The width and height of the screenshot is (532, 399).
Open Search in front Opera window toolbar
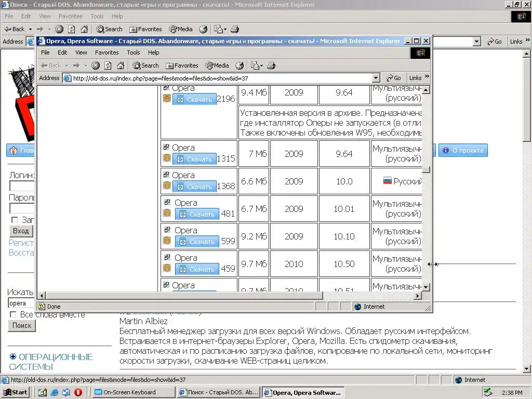click(x=146, y=65)
